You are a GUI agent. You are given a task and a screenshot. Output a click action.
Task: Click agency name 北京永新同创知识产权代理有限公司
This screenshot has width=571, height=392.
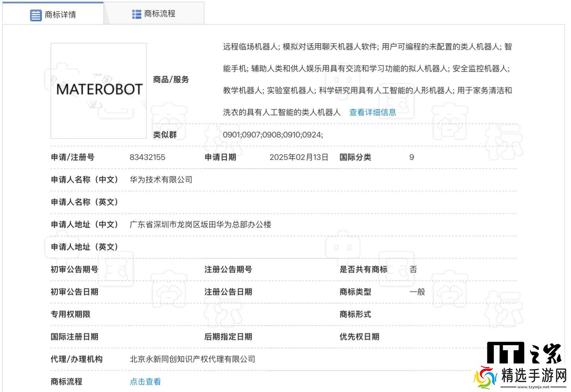pos(192,359)
